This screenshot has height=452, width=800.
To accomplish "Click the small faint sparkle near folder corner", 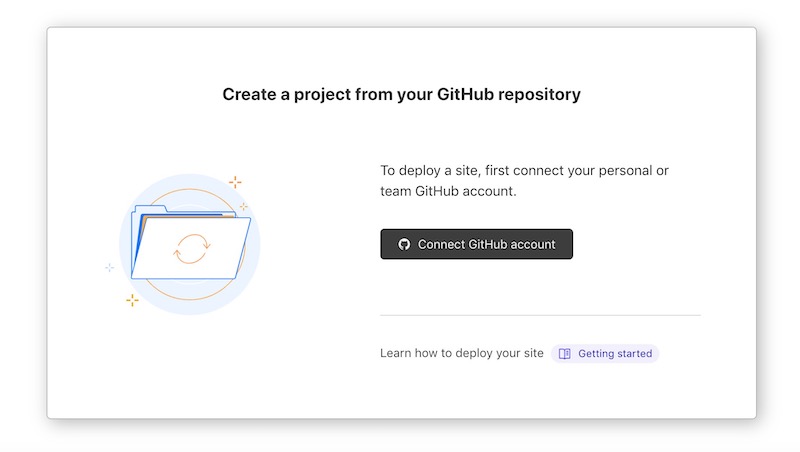I will [x=243, y=206].
